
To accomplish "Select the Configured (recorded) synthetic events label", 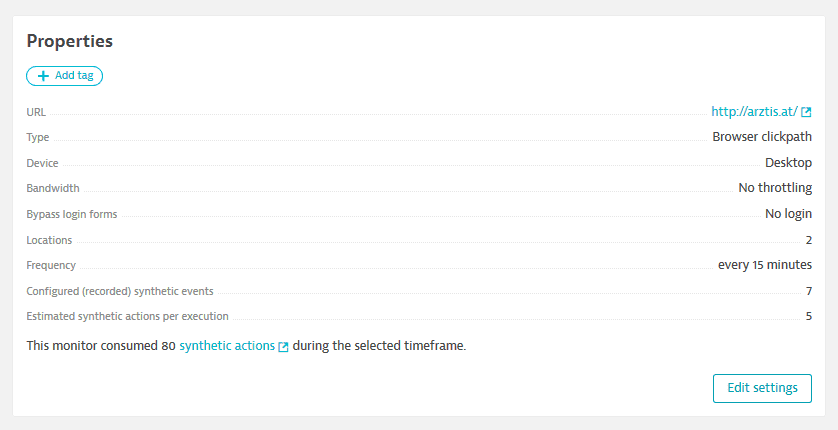I will (x=120, y=291).
